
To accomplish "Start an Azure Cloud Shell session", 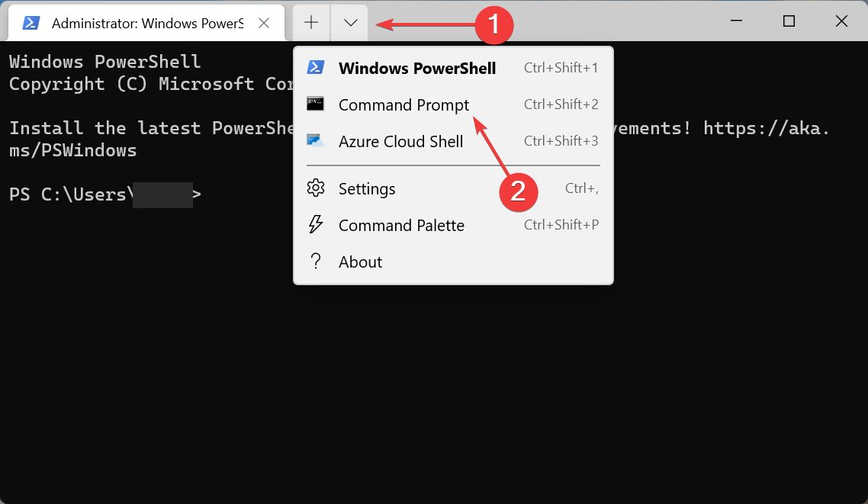I will [x=400, y=141].
